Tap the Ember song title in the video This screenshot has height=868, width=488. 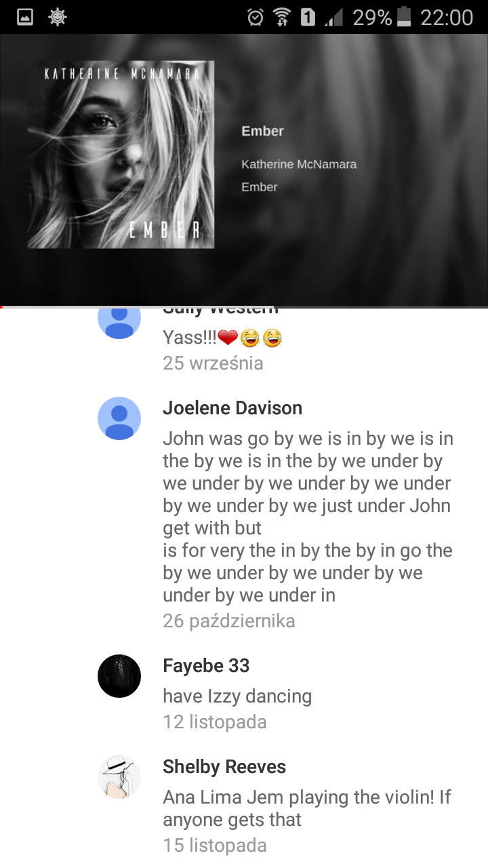click(x=262, y=131)
